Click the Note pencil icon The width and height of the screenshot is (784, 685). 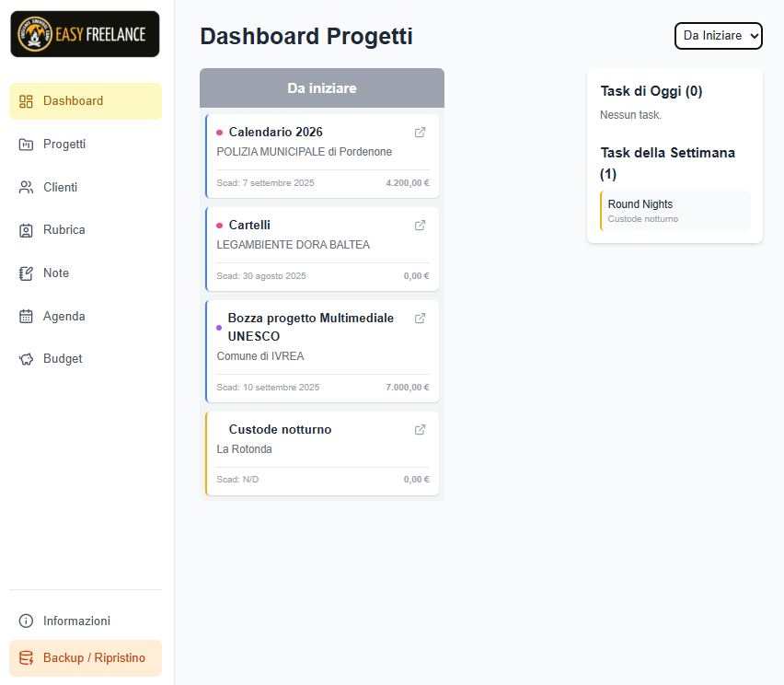click(26, 273)
